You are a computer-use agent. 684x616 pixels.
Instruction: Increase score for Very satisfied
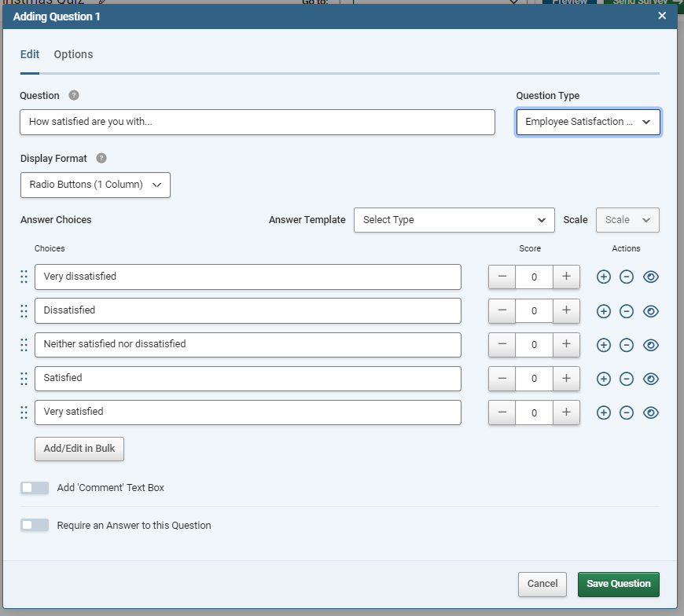coord(566,412)
